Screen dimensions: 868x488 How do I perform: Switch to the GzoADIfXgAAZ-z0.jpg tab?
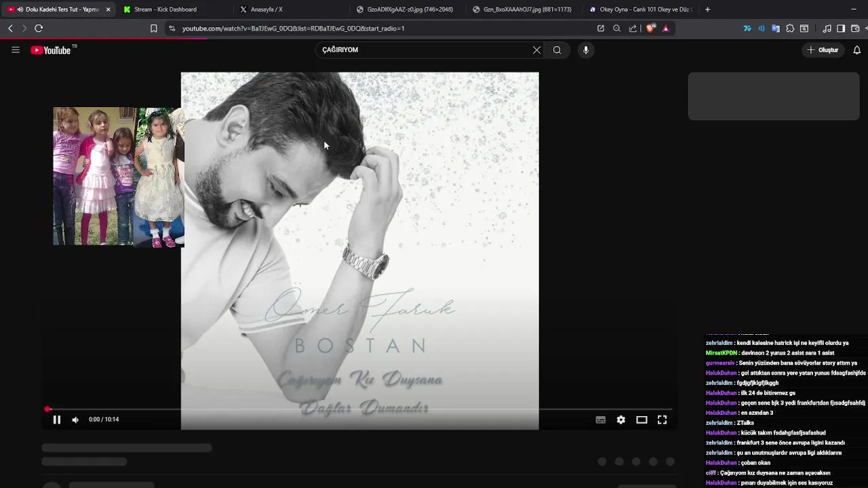click(x=408, y=9)
